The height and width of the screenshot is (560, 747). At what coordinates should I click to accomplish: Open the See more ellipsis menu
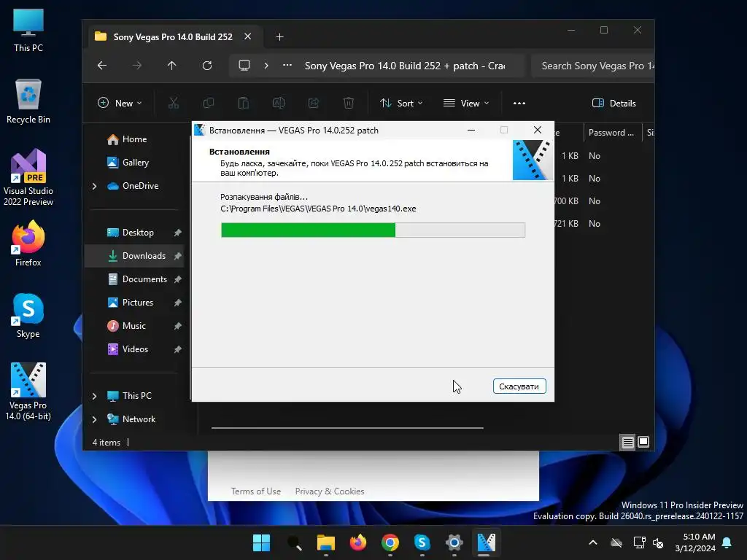[519, 103]
